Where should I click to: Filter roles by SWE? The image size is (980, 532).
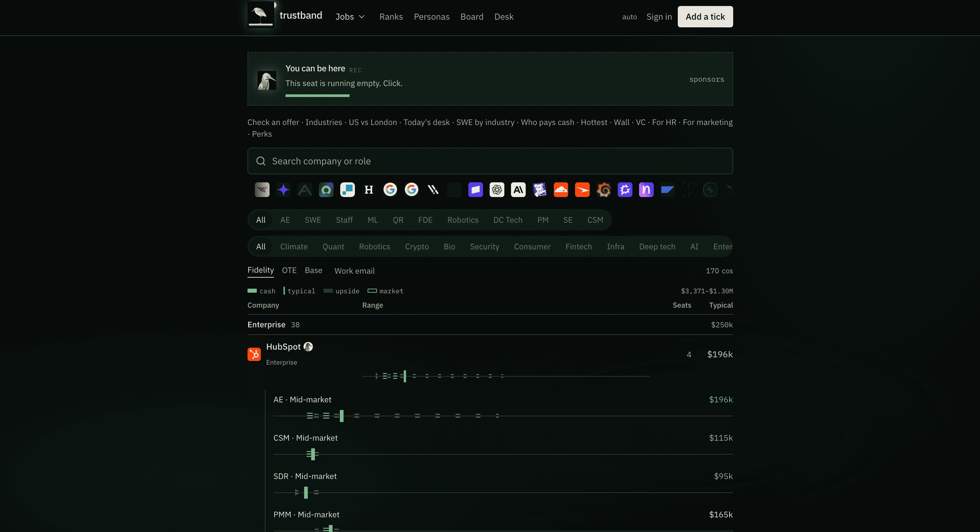coord(313,220)
